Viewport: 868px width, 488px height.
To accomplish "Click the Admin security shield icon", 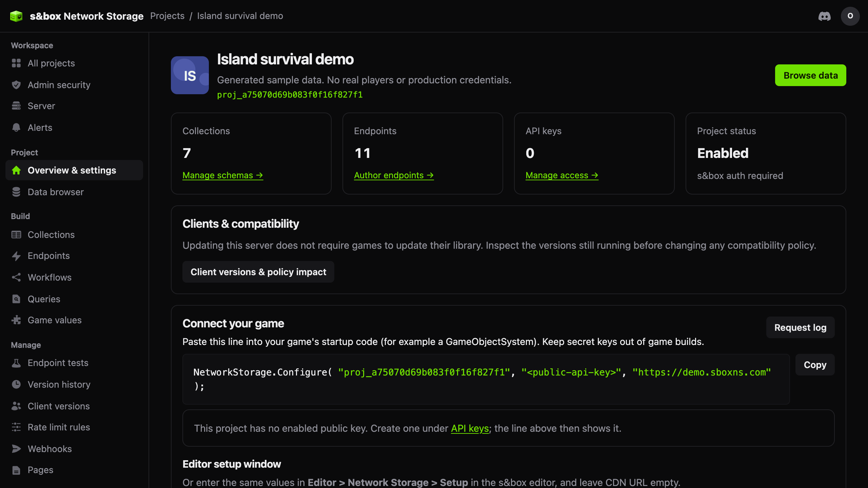I will [x=16, y=85].
